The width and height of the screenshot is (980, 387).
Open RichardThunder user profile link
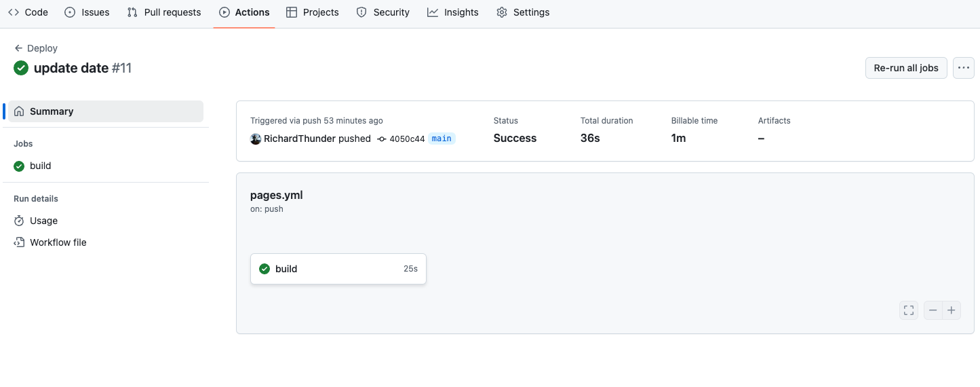coord(299,139)
